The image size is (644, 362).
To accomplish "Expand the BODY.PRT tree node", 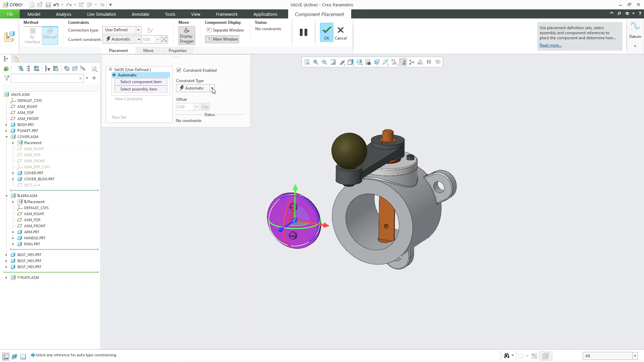I will 6,125.
